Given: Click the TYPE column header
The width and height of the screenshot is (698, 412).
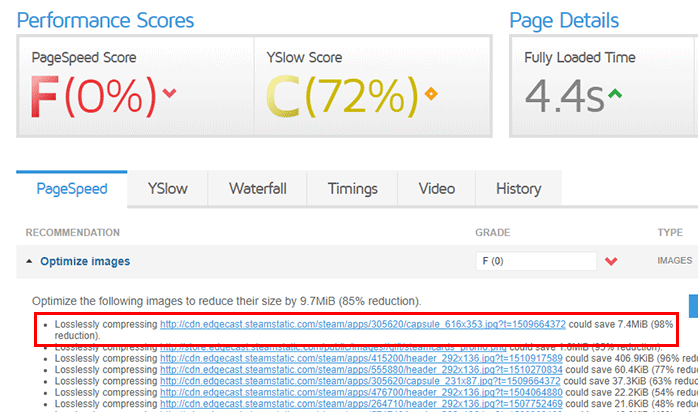Looking at the screenshot, I should (x=670, y=233).
